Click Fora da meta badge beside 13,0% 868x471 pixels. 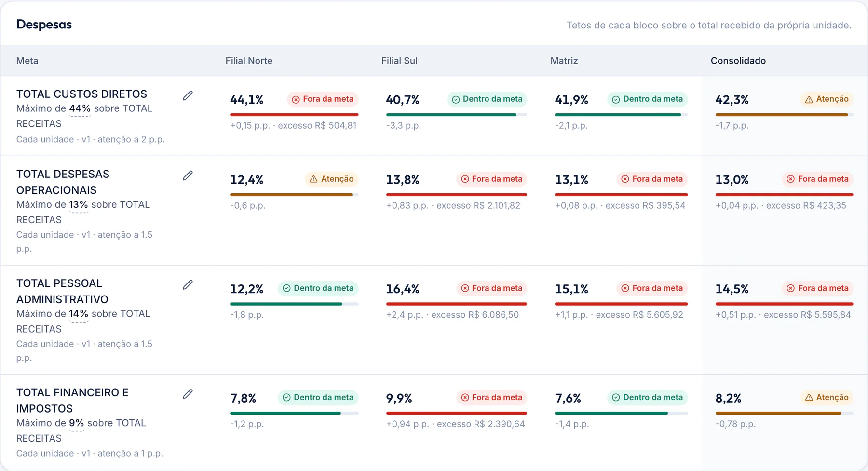(817, 179)
